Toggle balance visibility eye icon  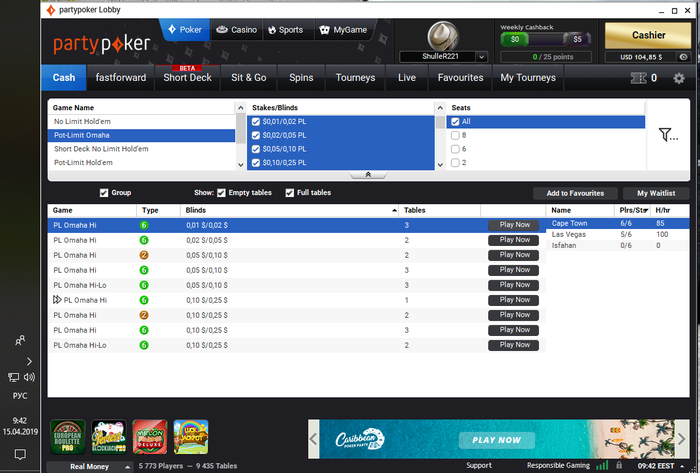click(x=683, y=57)
